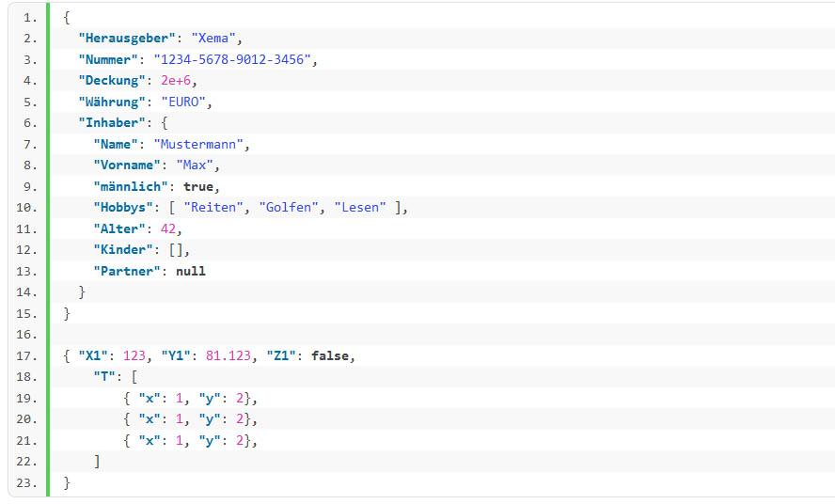This screenshot has width=835, height=504.
Task: Click the "y" key on line 21
Action: point(210,441)
